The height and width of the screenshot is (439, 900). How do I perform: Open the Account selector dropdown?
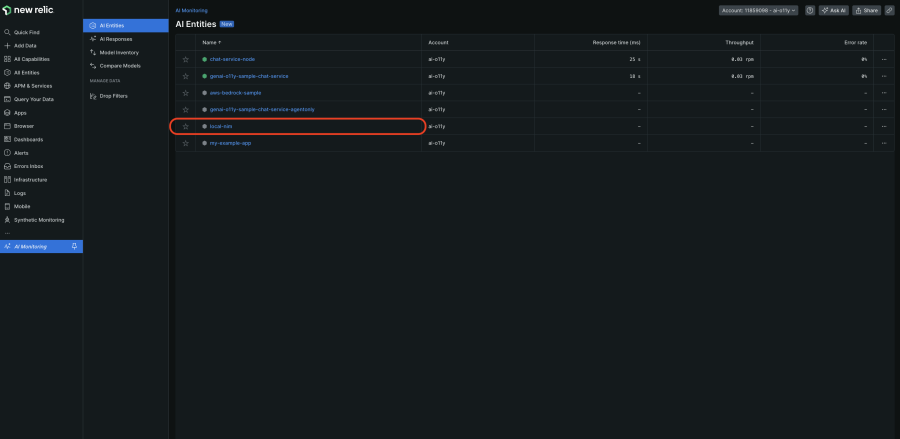[759, 10]
